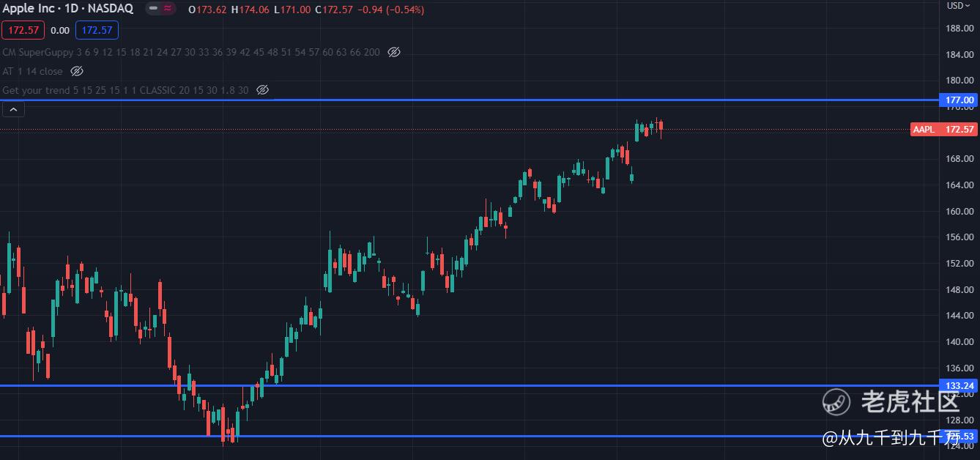Click the change value −0.94 (−0.54%)
This screenshot has width=980, height=460.
coord(391,10)
